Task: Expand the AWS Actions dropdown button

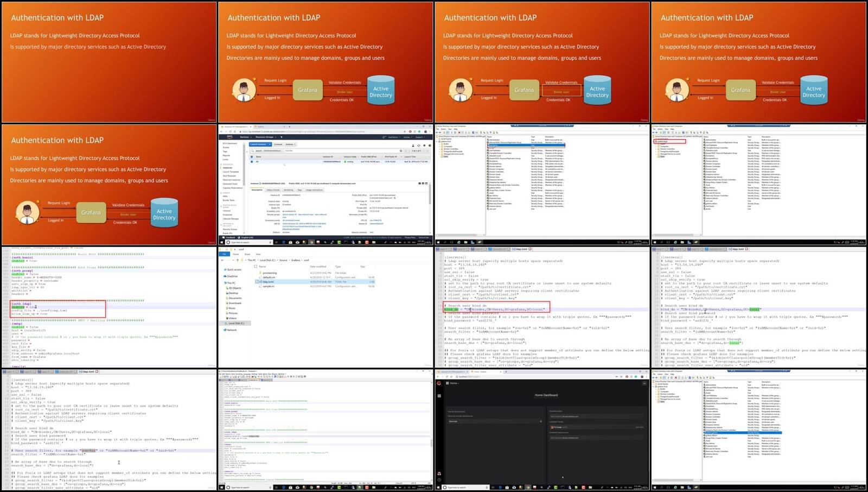Action: coord(291,144)
